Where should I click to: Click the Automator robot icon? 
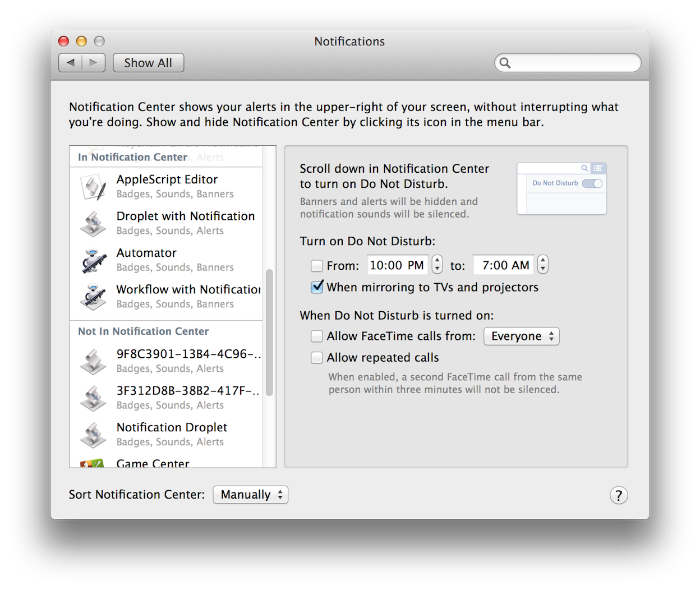(93, 260)
